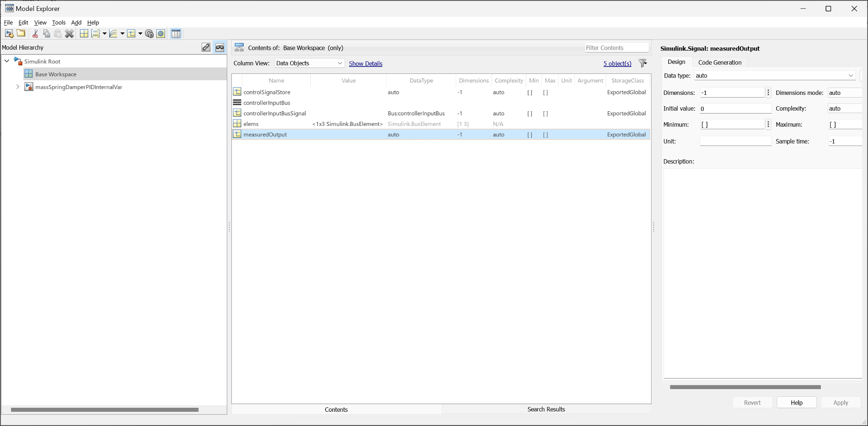868x426 pixels.
Task: Switch to the Code Generation tab
Action: point(720,62)
